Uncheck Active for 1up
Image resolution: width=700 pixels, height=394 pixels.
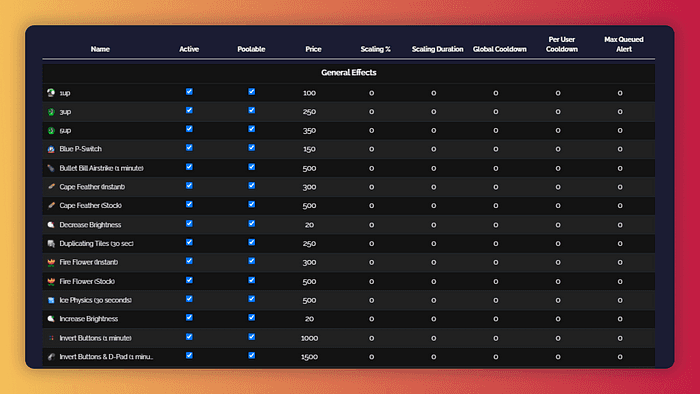[x=189, y=91]
